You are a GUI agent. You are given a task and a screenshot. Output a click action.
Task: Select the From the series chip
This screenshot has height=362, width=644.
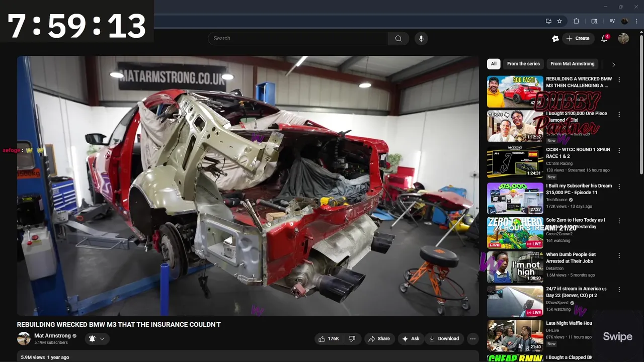click(x=523, y=64)
